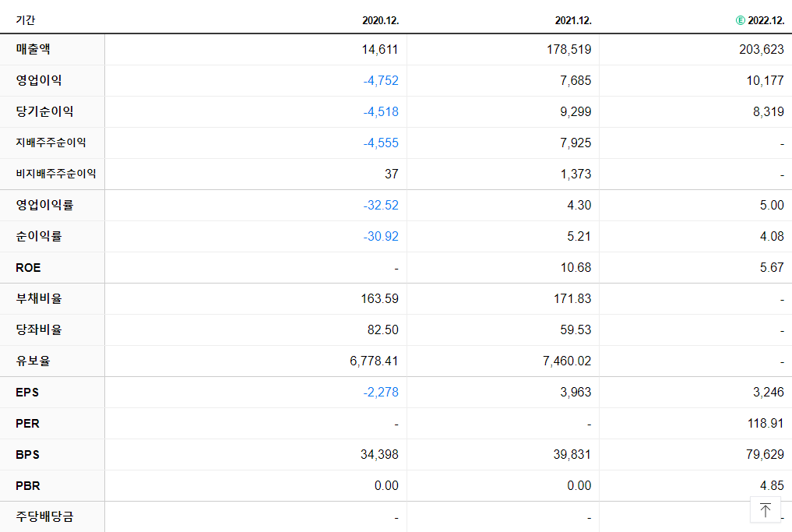Click the 비지배주주순이익 row label
This screenshot has height=532, width=792.
(x=55, y=174)
